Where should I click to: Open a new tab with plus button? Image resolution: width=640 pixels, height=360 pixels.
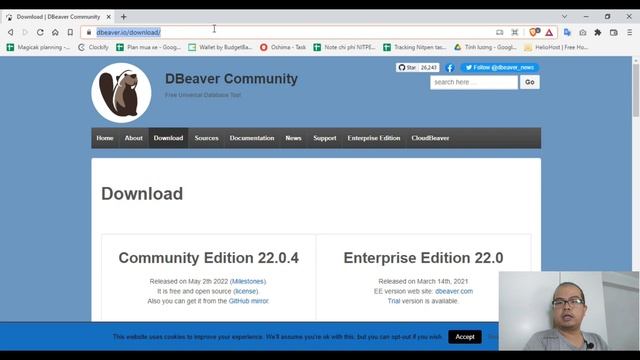pyautogui.click(x=124, y=17)
